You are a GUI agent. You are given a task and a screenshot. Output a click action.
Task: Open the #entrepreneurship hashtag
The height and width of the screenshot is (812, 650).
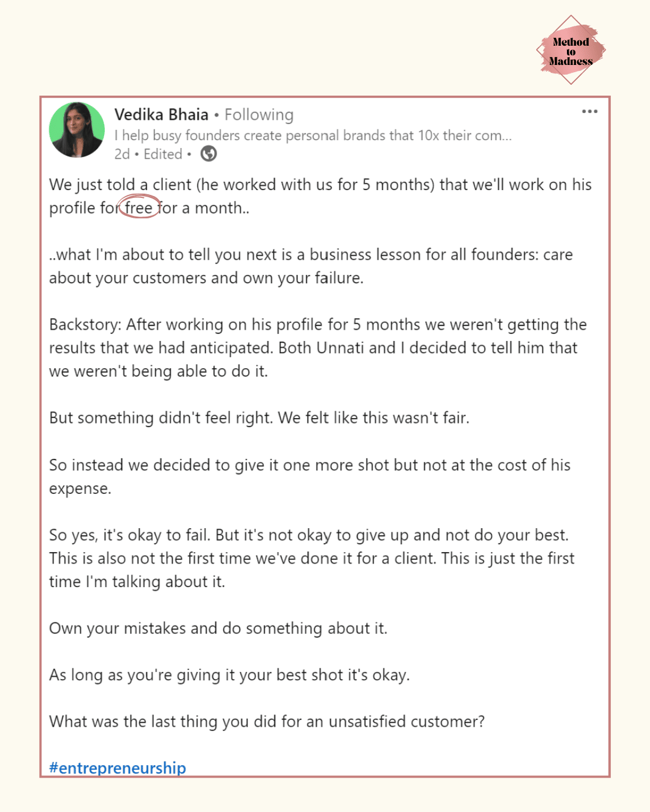(x=117, y=767)
